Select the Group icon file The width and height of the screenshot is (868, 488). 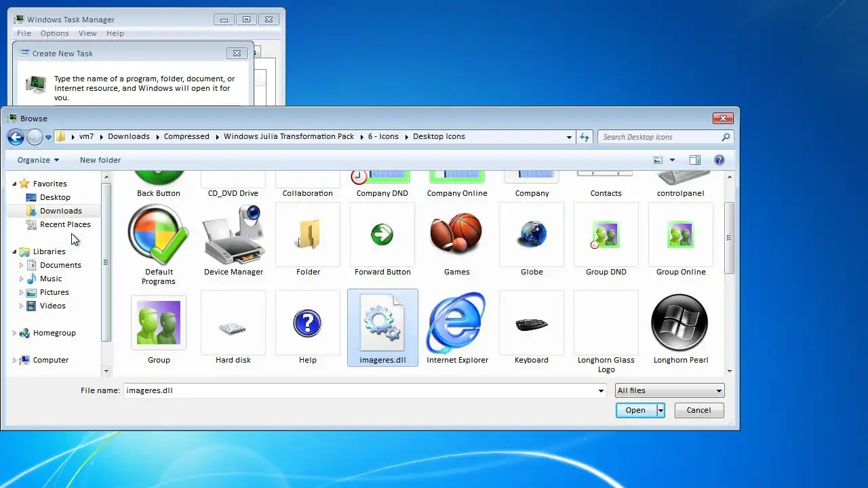point(159,327)
